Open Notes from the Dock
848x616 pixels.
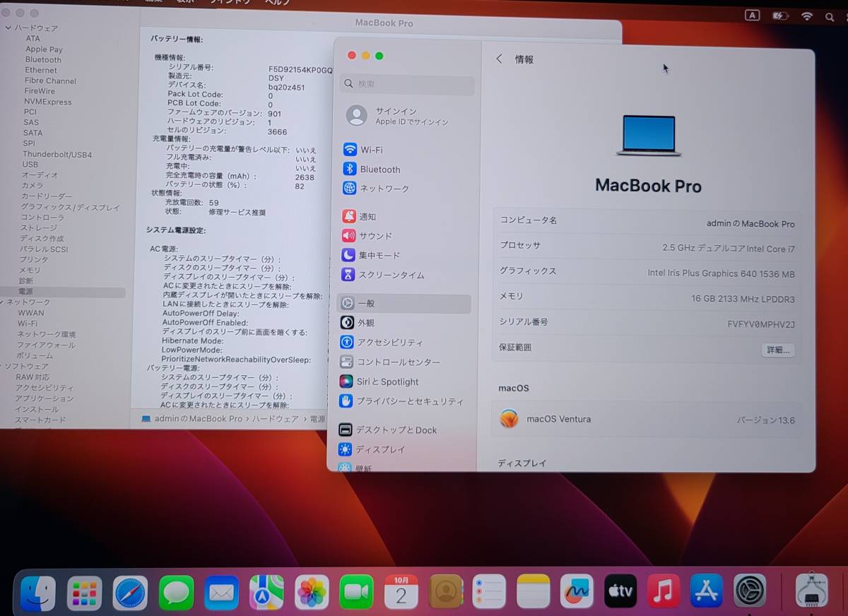pos(534,591)
